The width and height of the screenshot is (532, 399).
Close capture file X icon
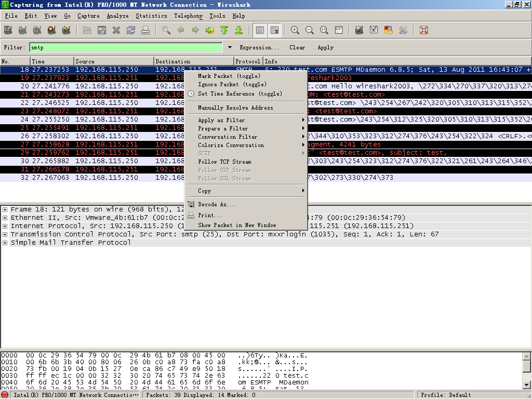pos(116,30)
